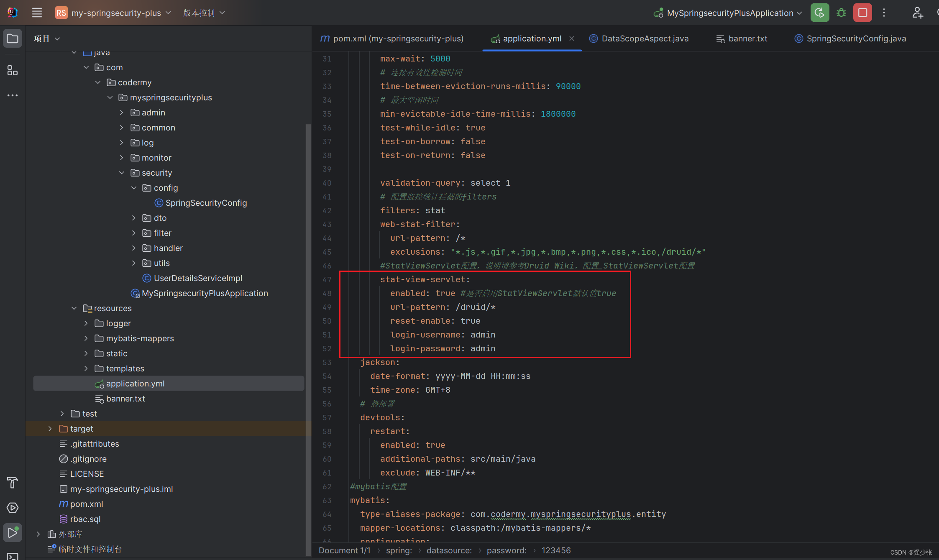The width and height of the screenshot is (939, 560).
Task: Click the project tree vertical scrollbar
Action: (x=309, y=339)
